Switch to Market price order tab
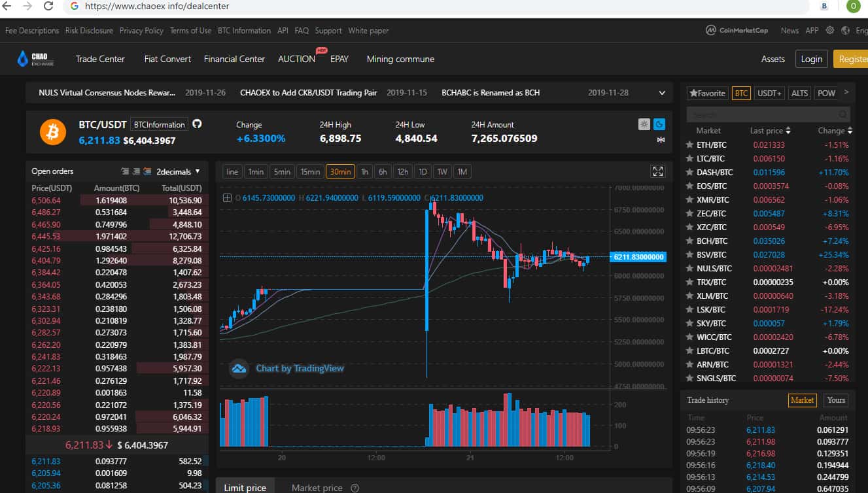This screenshot has width=868, height=493. [x=317, y=487]
